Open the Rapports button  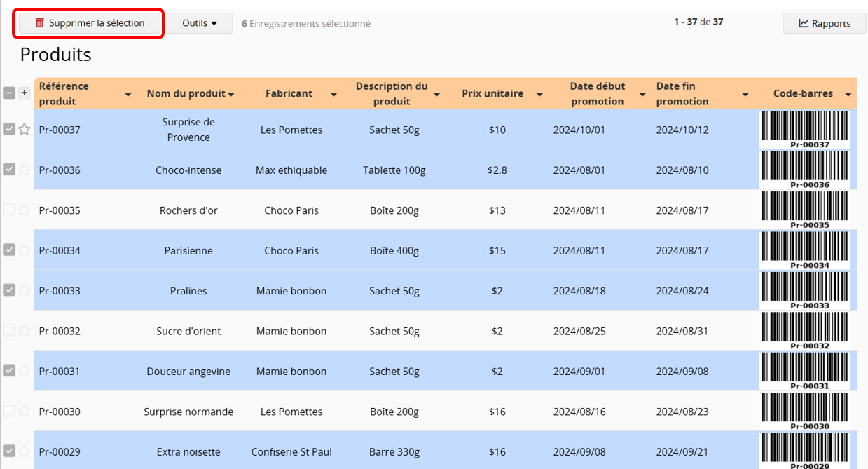coord(825,23)
